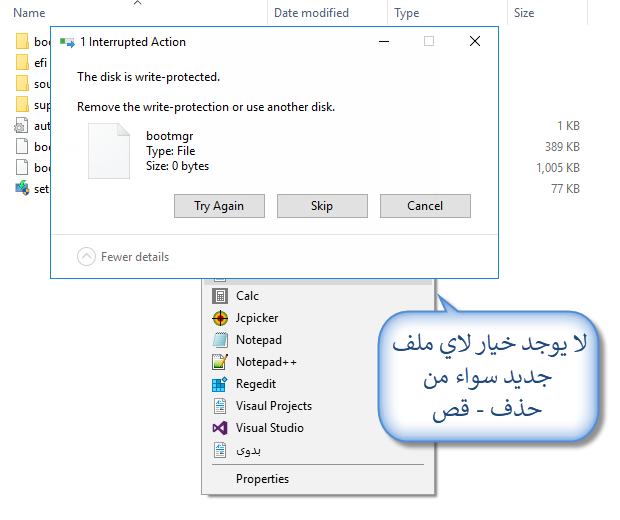This screenshot has height=520, width=620.
Task: Select Visaul Projects icon
Action: pos(220,406)
